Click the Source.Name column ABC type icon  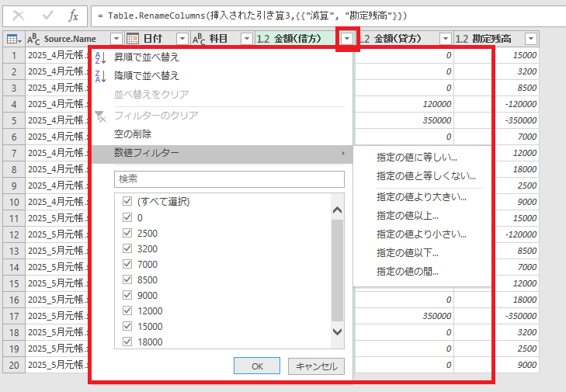coord(34,39)
